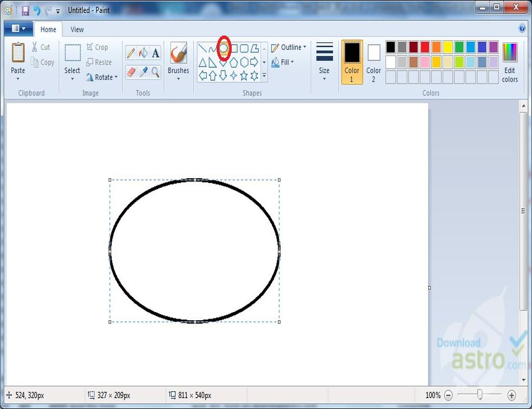Open the Resize dialog
This screenshot has width=532, height=409.
[98, 62]
